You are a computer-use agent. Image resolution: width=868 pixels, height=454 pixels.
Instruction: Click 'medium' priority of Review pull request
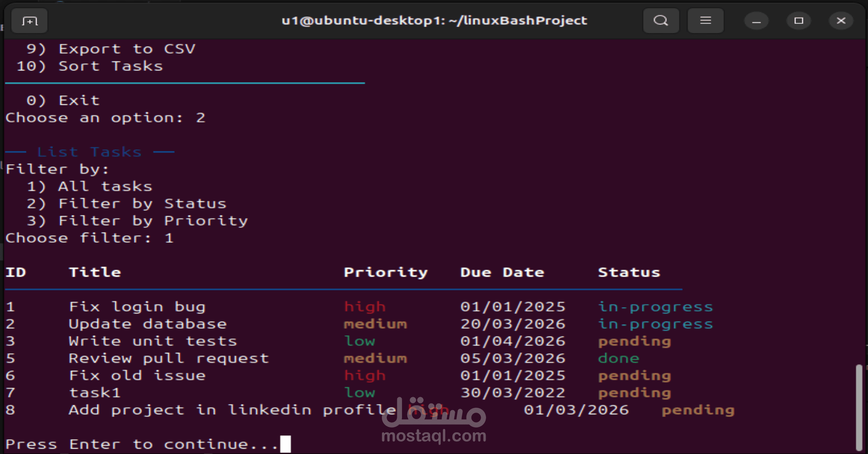tap(375, 358)
